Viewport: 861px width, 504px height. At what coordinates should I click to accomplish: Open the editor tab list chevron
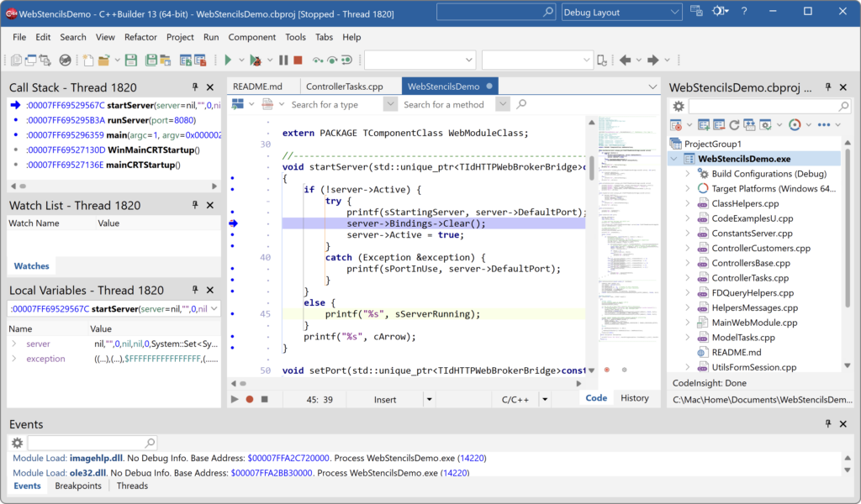pos(652,87)
